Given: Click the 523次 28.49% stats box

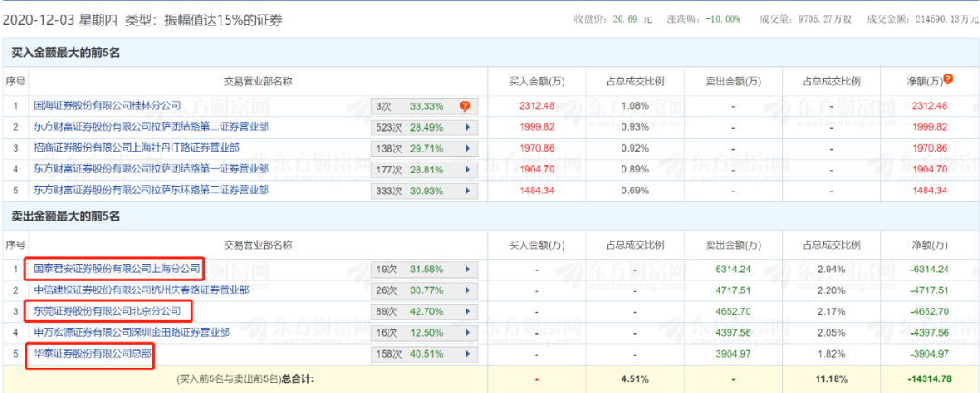Looking at the screenshot, I should [x=425, y=127].
